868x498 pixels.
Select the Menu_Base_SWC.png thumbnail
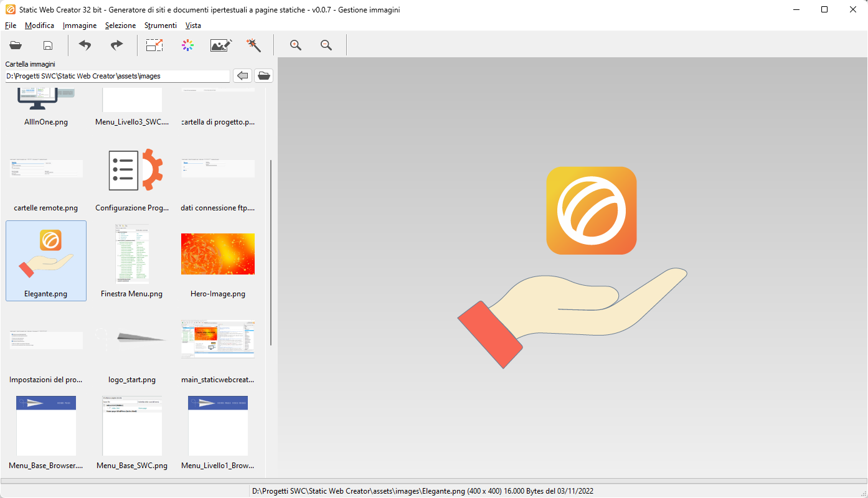[x=132, y=433]
